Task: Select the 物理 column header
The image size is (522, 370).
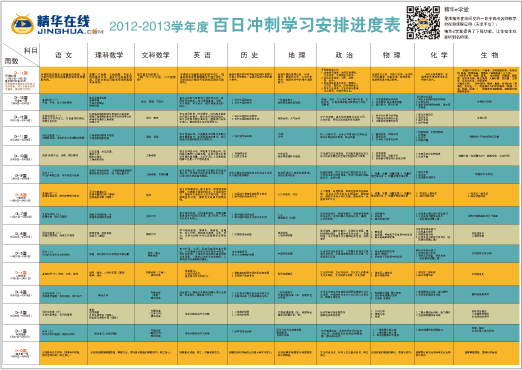Action: point(392,55)
